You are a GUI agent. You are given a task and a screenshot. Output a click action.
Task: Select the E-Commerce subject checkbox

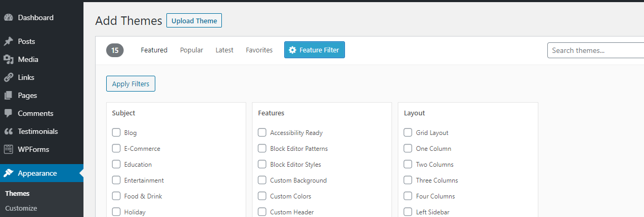tap(116, 148)
